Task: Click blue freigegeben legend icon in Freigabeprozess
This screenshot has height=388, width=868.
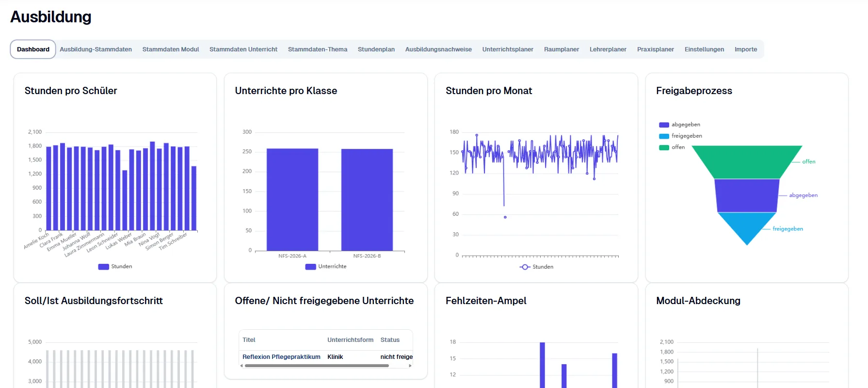Action: point(664,136)
